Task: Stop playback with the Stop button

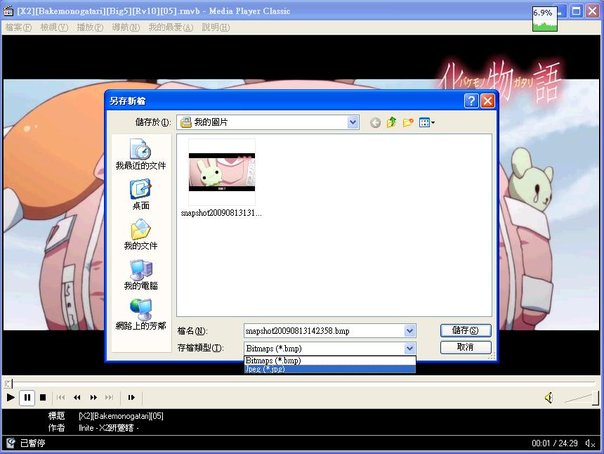Action: coord(43,397)
